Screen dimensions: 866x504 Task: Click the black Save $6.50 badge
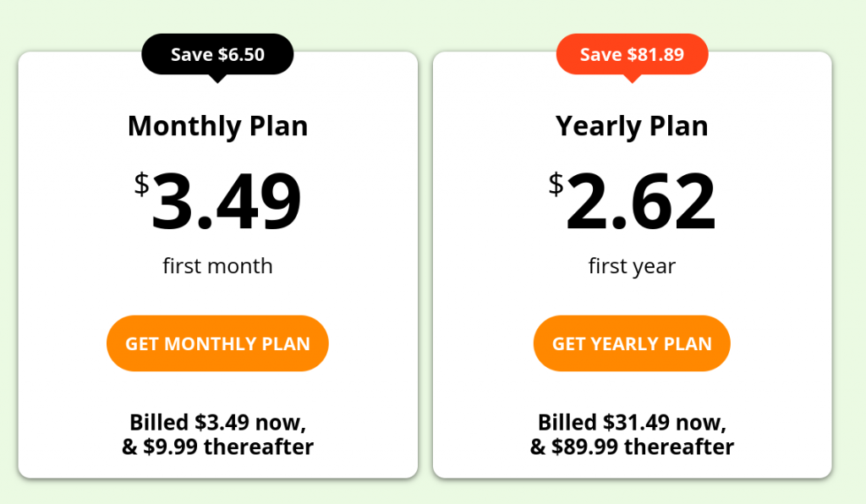click(217, 55)
